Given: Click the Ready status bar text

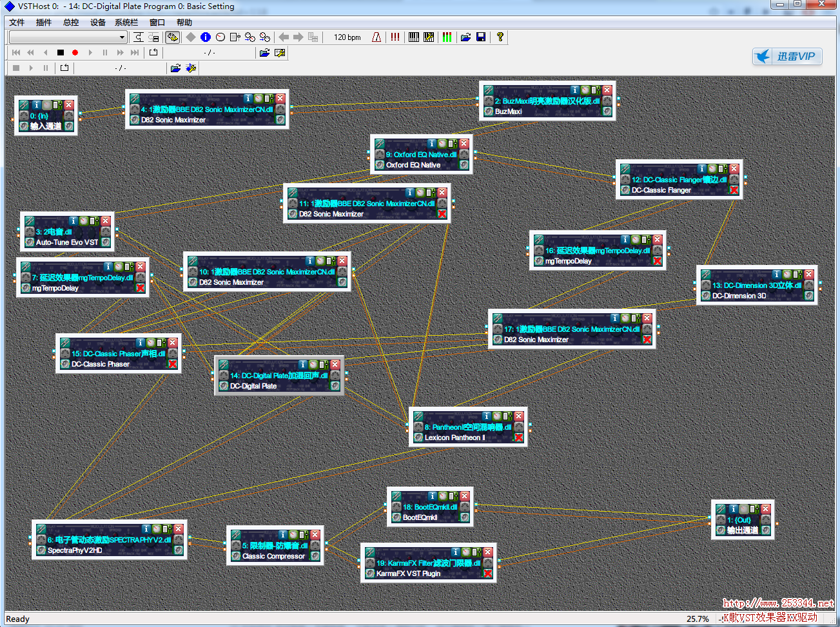Looking at the screenshot, I should pyautogui.click(x=17, y=619).
